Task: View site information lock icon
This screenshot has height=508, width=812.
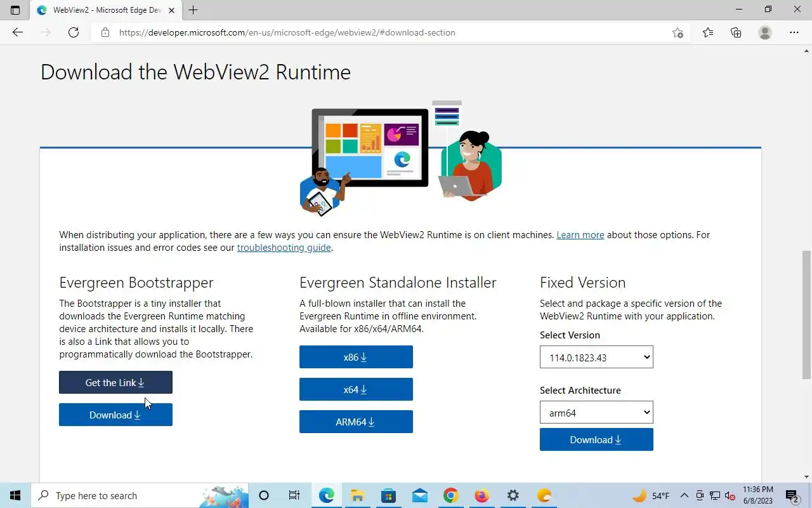Action: tap(105, 32)
